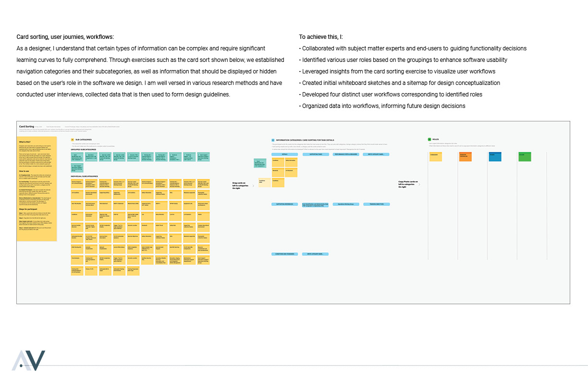The image size is (588, 380).
Task: Click the Performance Steps & Measures header
Action: [x=345, y=154]
